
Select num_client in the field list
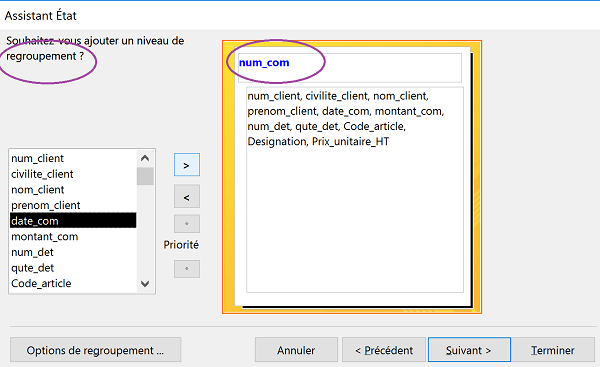pos(73,158)
